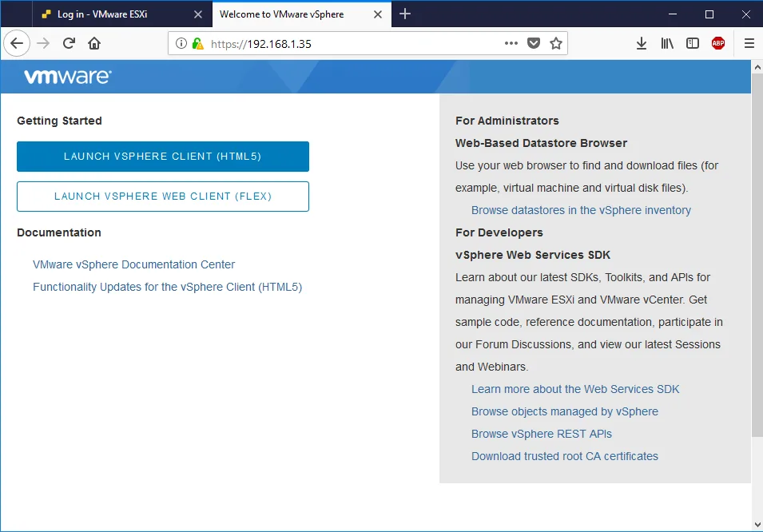Click the padlock warning connection icon

[x=197, y=43]
